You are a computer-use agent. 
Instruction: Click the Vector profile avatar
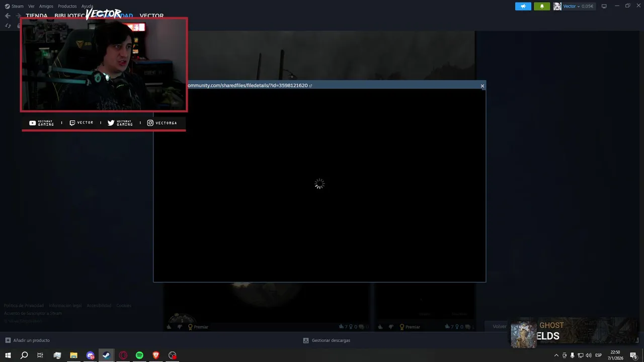(557, 6)
